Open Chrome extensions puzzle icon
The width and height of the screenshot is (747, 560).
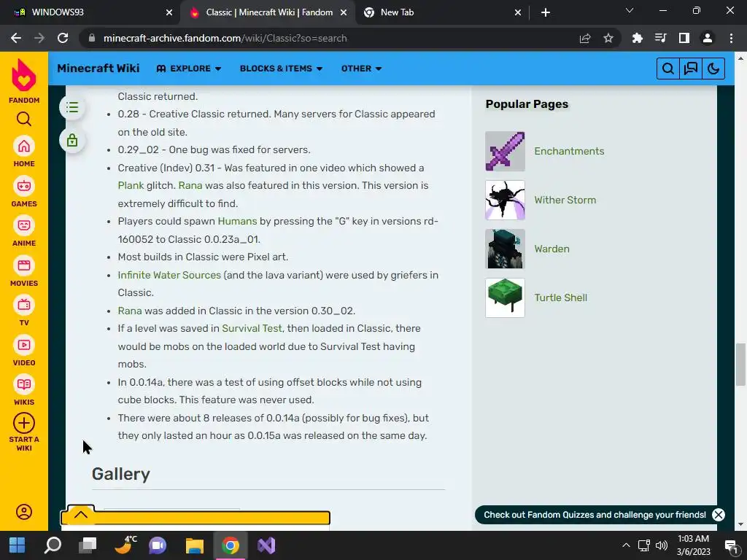click(638, 38)
